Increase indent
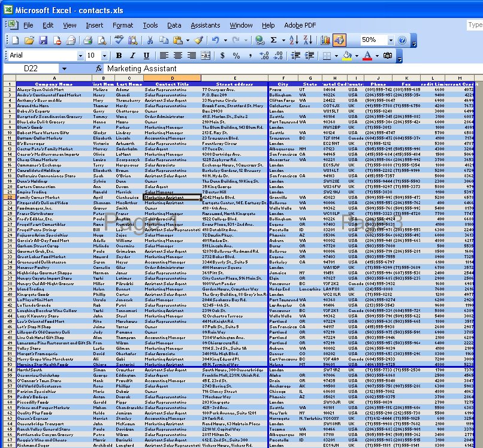The image size is (483, 448). pyautogui.click(x=309, y=56)
